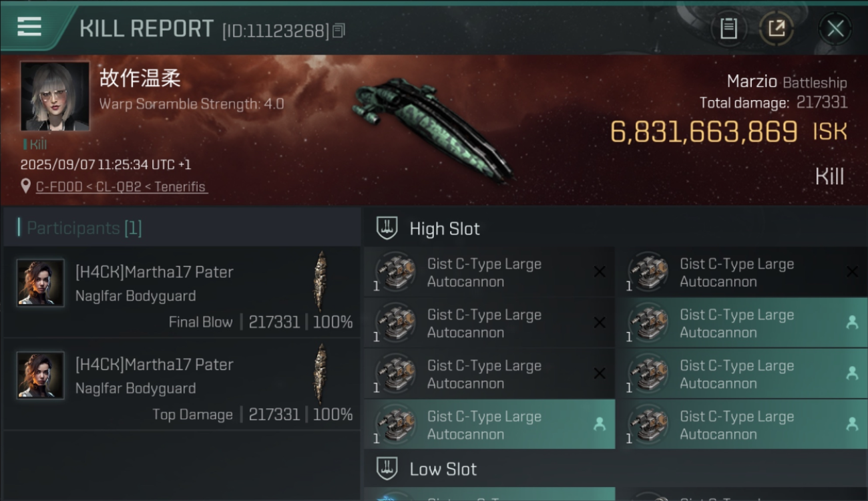The image size is (868, 501).
Task: Click the clipboard icon in the header
Action: [x=728, y=29]
